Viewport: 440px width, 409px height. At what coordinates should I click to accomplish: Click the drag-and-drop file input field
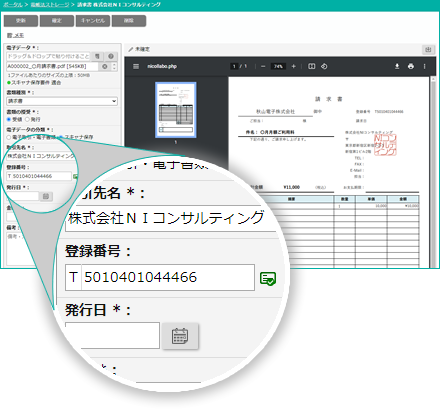click(48, 56)
